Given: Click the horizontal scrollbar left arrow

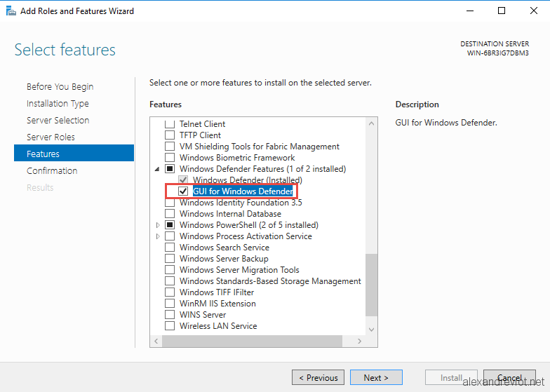Looking at the screenshot, I should pyautogui.click(x=156, y=341).
